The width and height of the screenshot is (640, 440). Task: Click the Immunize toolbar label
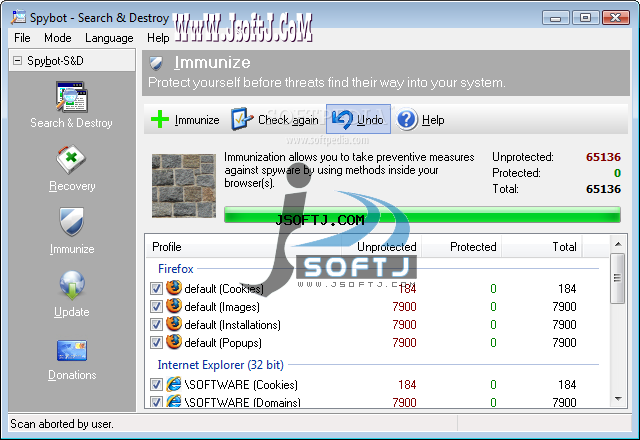pyautogui.click(x=197, y=120)
